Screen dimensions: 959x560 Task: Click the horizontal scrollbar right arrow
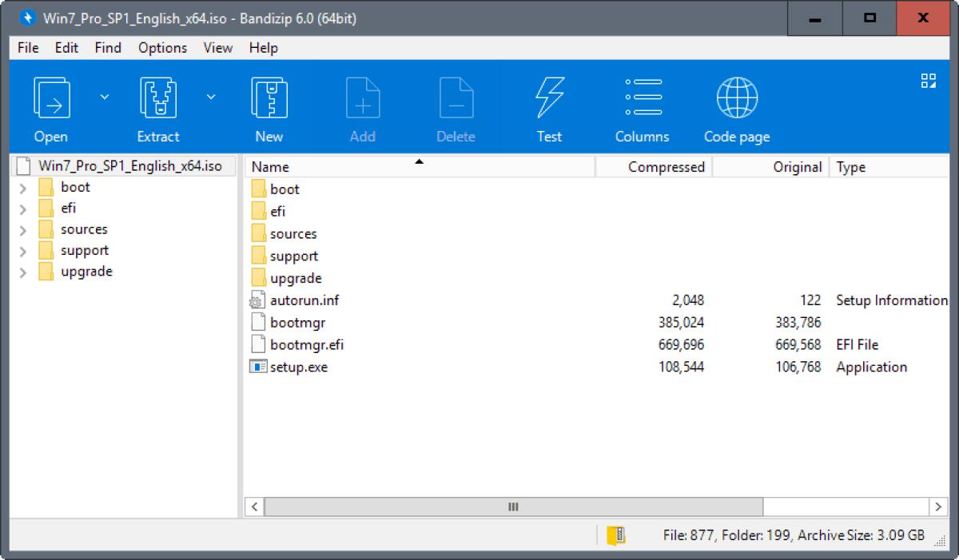click(x=940, y=506)
